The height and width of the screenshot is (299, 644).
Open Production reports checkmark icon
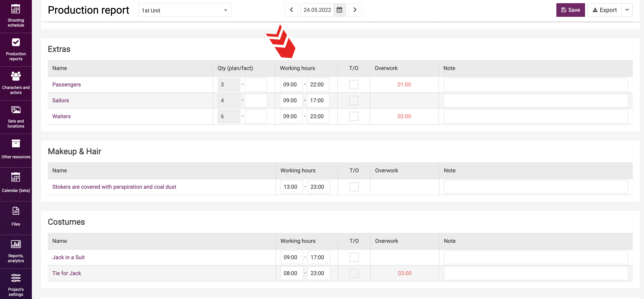coord(16,43)
